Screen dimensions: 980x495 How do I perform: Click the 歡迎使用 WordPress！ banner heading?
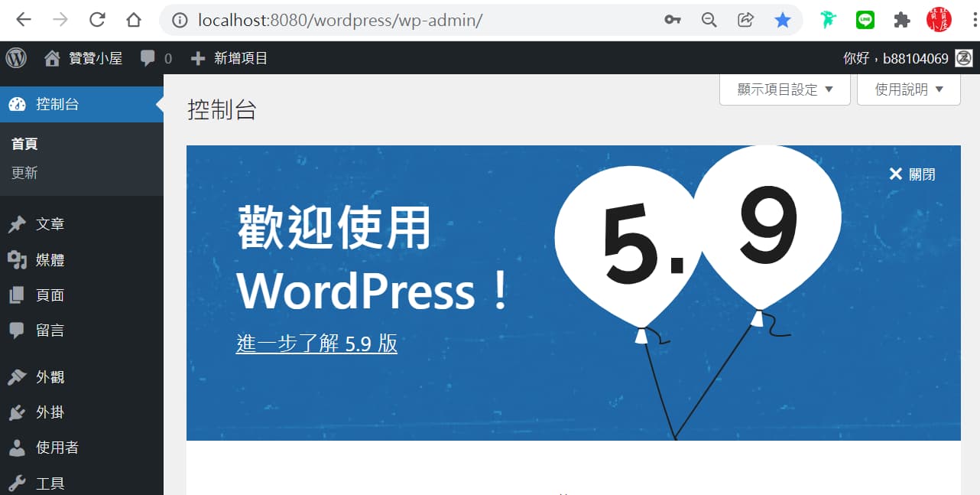373,259
